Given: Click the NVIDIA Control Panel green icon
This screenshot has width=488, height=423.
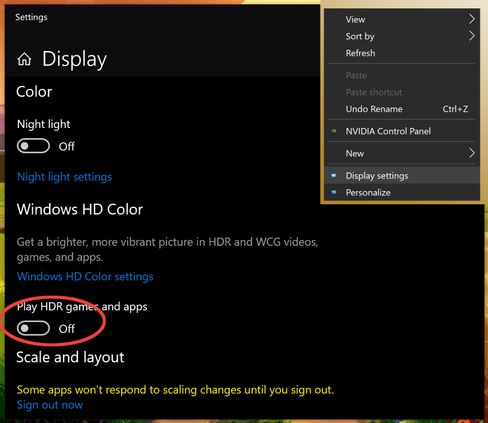Looking at the screenshot, I should [334, 131].
